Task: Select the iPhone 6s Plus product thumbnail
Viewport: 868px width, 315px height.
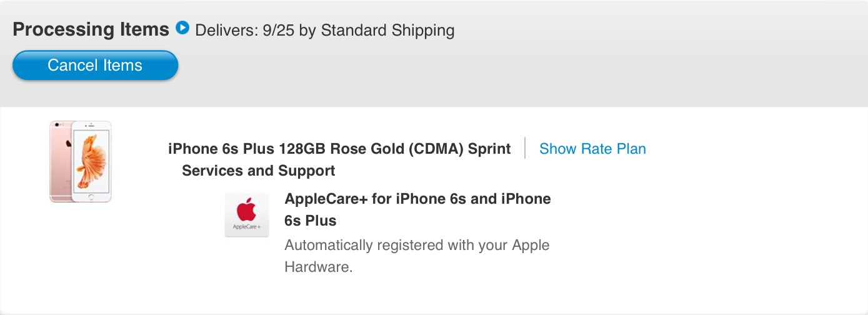Action: (81, 162)
